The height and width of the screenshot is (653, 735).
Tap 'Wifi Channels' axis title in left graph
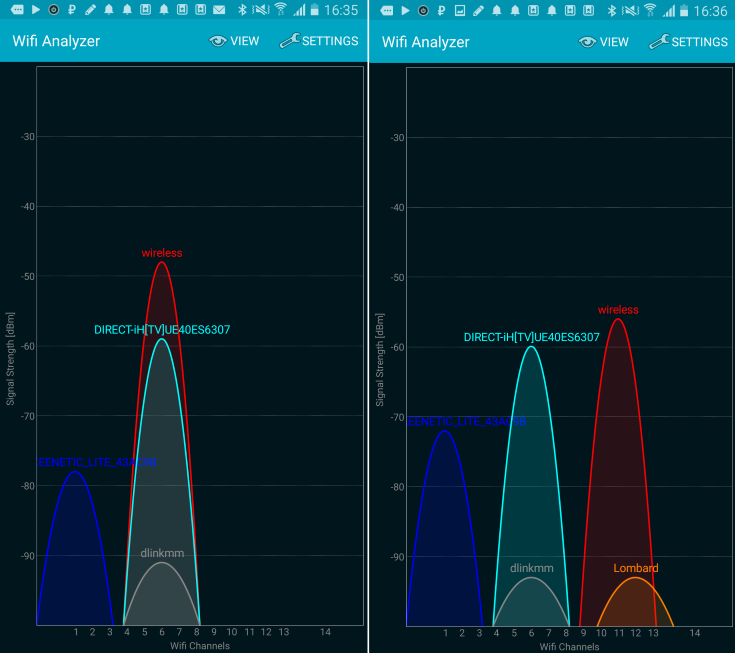200,646
